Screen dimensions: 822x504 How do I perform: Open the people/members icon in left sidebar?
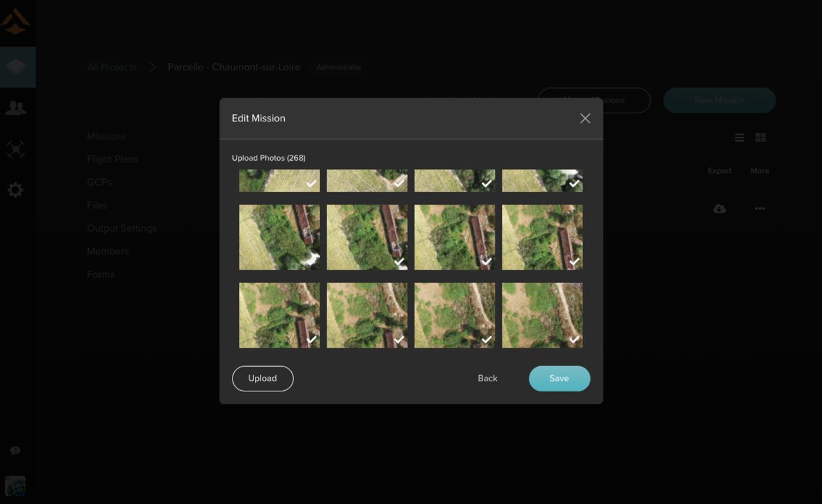tap(16, 108)
